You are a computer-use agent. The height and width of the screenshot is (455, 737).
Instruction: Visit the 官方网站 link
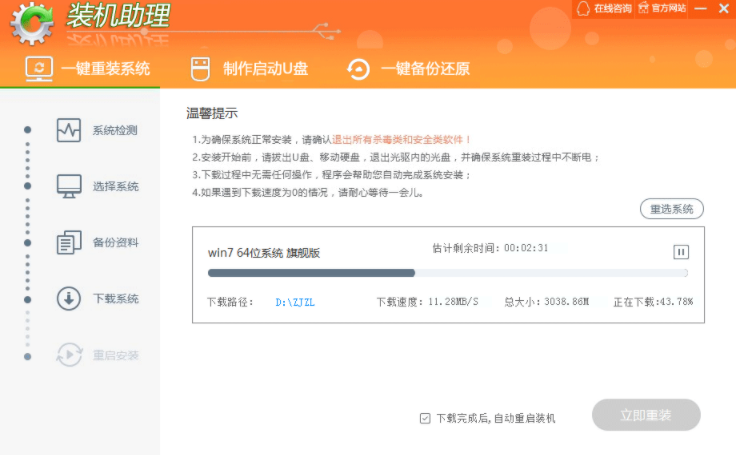coord(662,8)
